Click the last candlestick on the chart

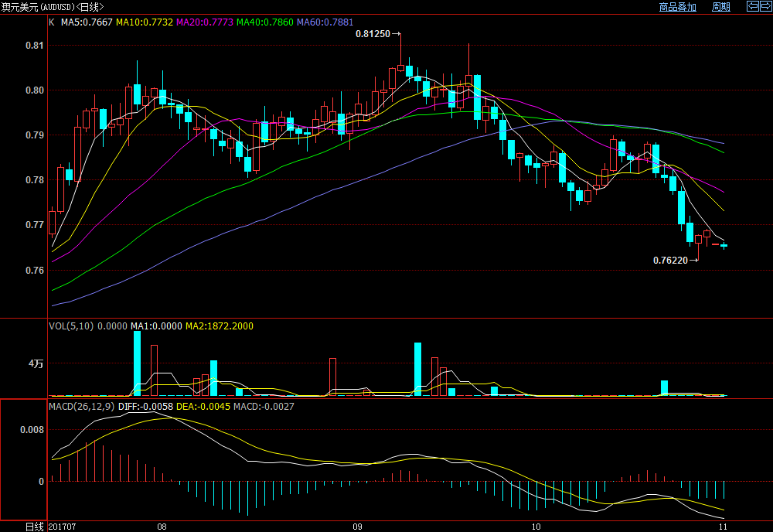tap(724, 245)
